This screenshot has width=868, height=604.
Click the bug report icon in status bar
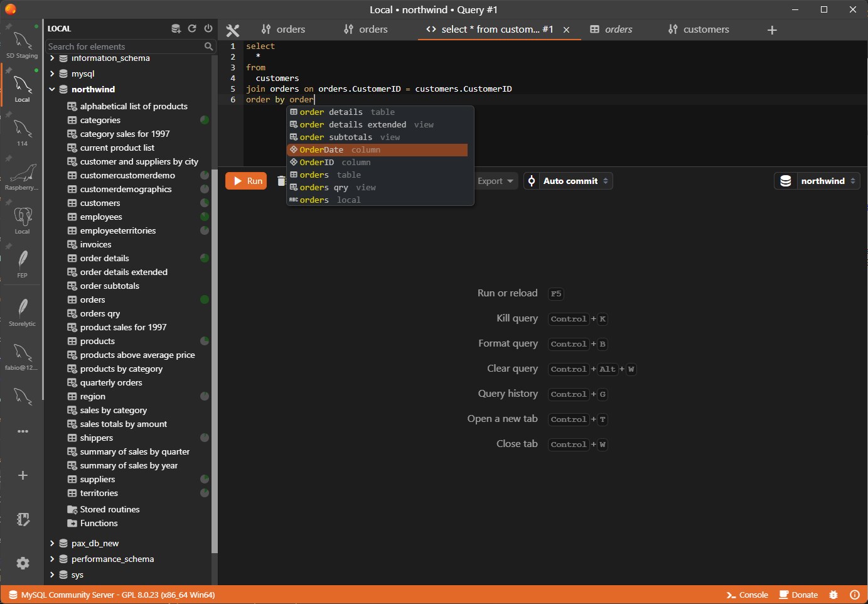click(x=833, y=595)
